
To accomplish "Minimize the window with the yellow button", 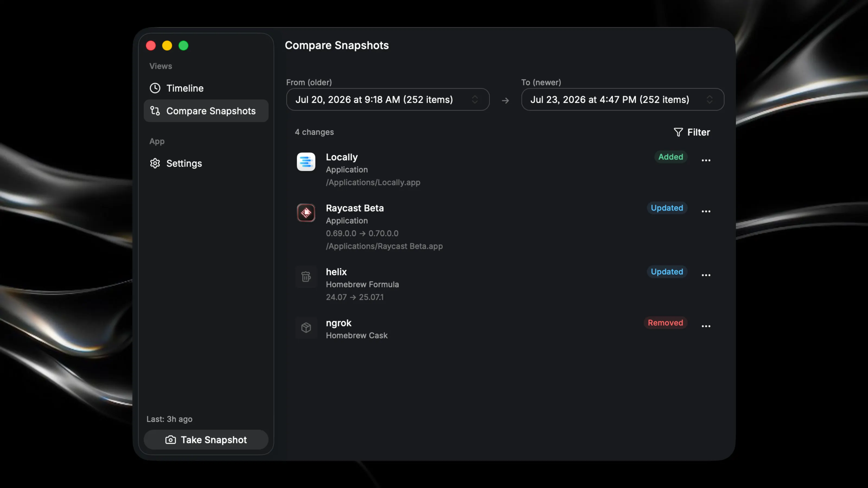I will (x=167, y=46).
